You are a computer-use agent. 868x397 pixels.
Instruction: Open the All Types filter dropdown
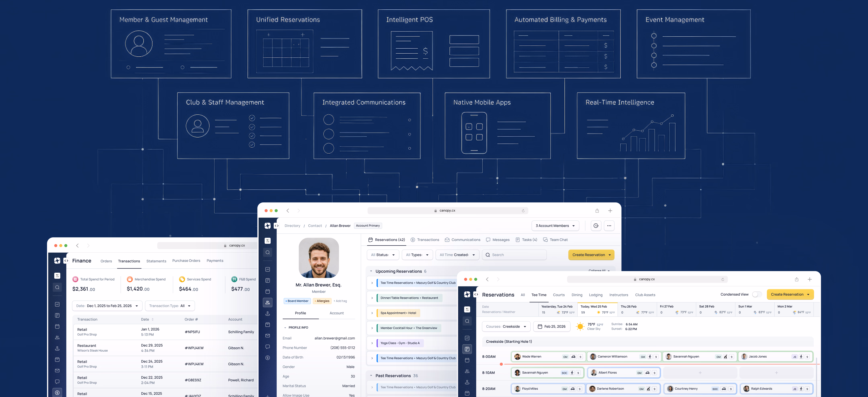tap(417, 255)
